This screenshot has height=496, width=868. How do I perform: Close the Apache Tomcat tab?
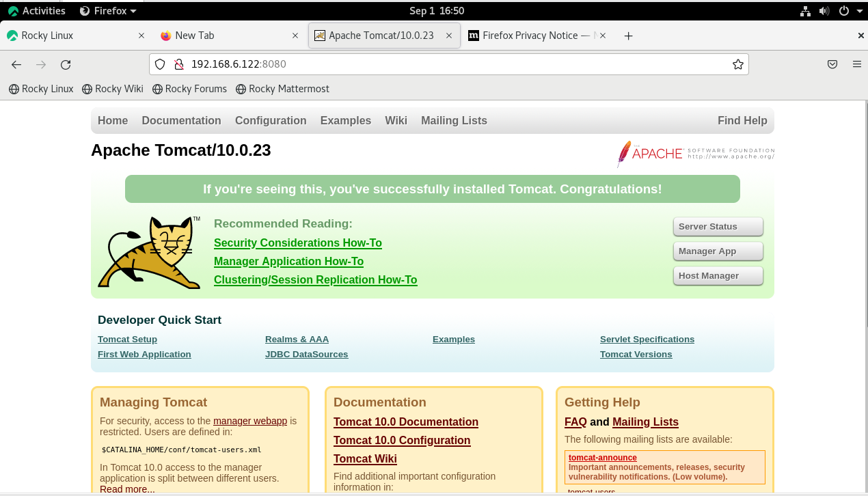(x=449, y=36)
